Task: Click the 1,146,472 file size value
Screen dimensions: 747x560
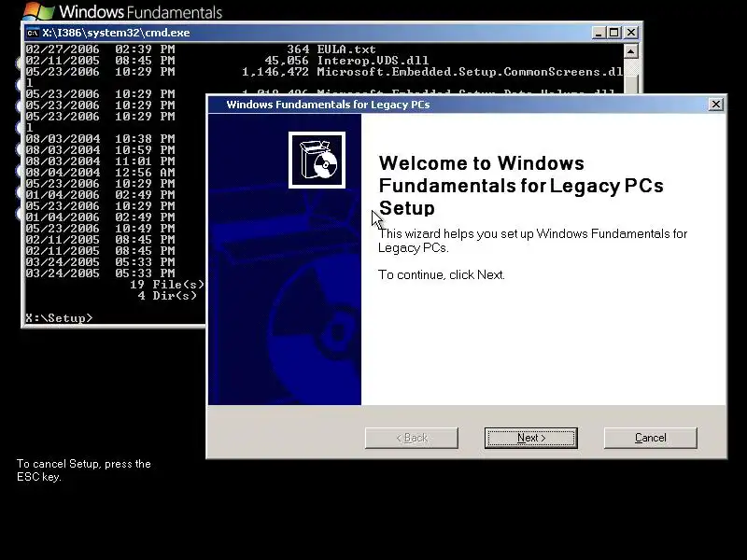Action: coord(275,72)
